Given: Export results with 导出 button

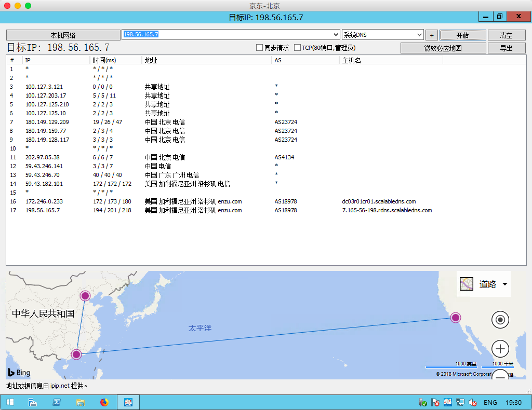Looking at the screenshot, I should (x=506, y=48).
